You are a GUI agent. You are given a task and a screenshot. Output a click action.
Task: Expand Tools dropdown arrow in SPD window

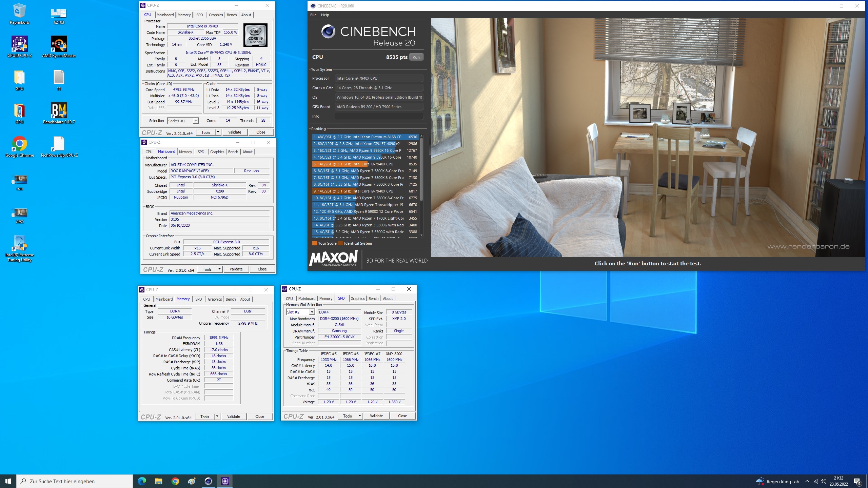pyautogui.click(x=360, y=416)
